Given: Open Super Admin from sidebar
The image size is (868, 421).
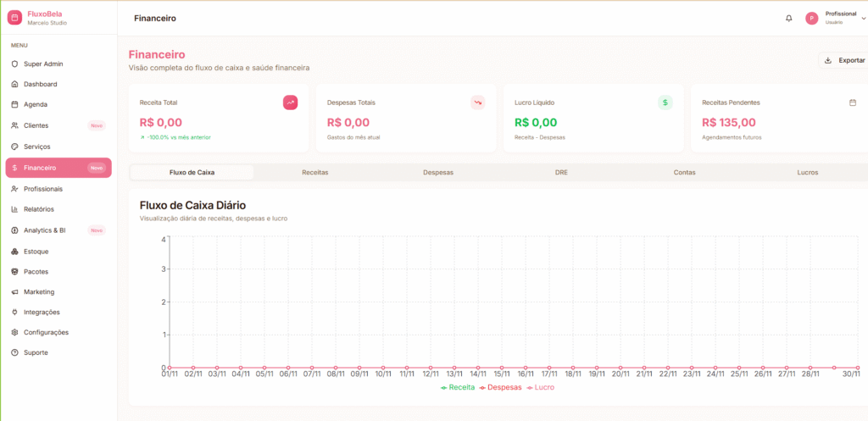Looking at the screenshot, I should click(x=43, y=64).
